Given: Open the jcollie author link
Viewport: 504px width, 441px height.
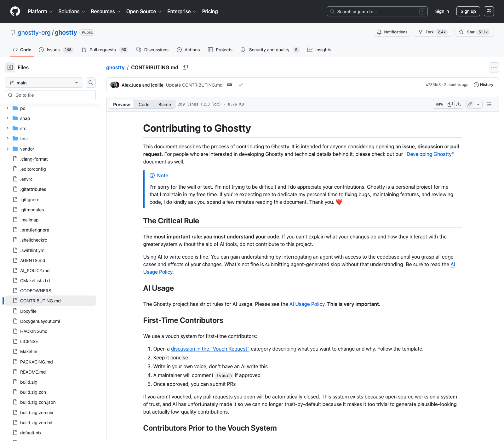Looking at the screenshot, I should [157, 85].
